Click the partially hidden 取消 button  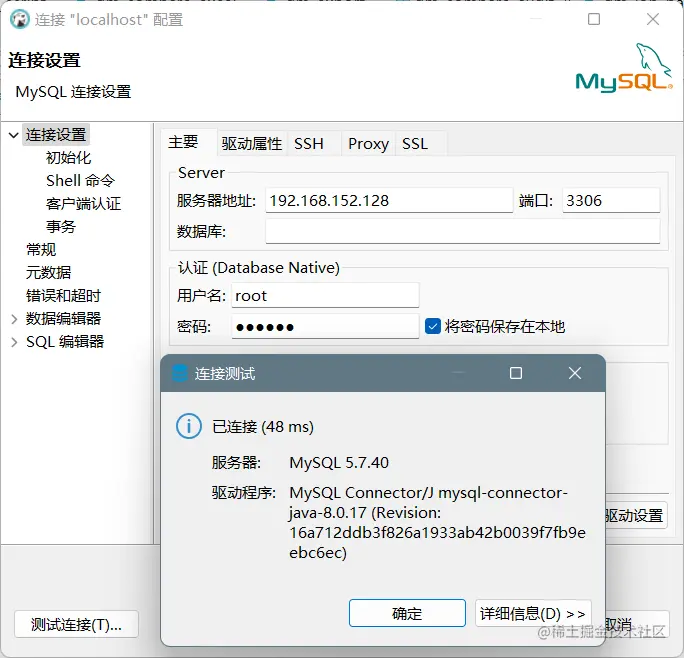pos(637,624)
